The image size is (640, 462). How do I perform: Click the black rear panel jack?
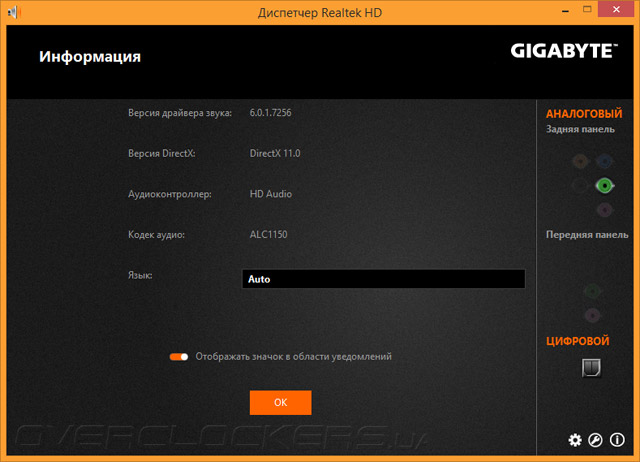click(580, 186)
